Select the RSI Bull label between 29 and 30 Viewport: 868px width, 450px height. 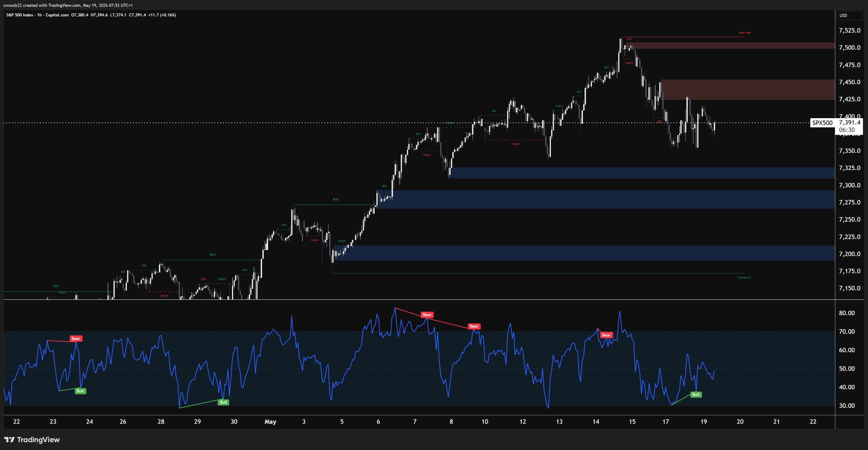coord(223,402)
